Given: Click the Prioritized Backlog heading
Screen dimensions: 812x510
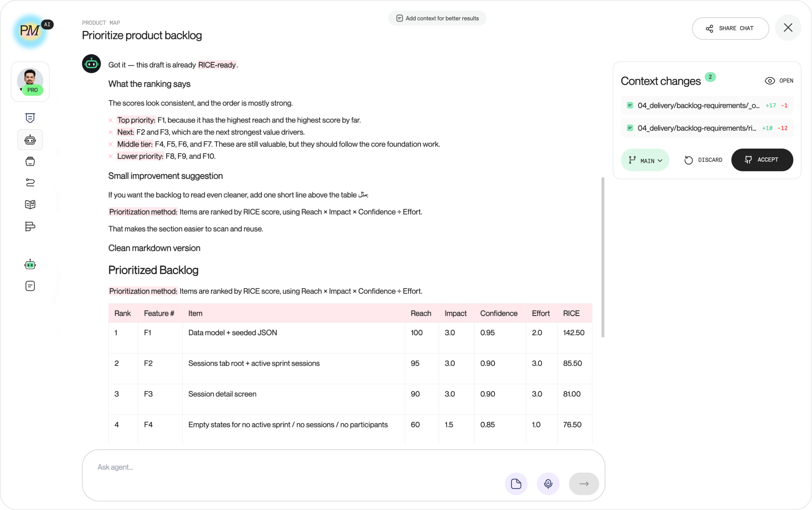Looking at the screenshot, I should pos(153,270).
